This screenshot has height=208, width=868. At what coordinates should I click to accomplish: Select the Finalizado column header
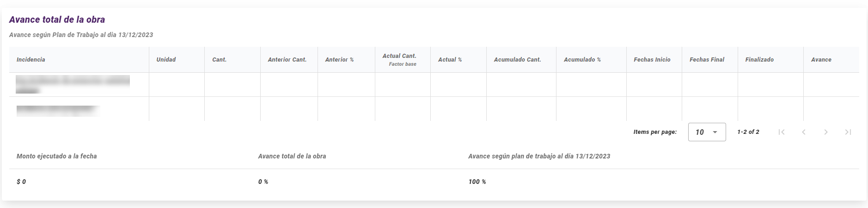coord(759,60)
